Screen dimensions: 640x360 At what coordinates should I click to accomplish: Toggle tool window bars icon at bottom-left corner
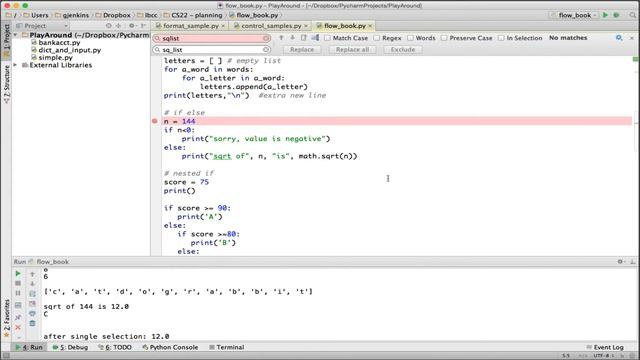click(6, 356)
